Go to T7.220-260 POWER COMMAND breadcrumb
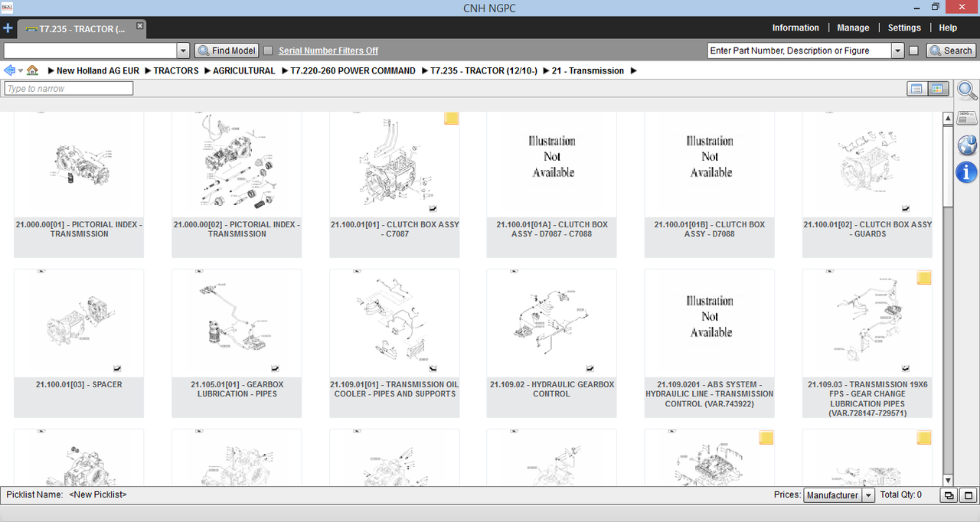Screen dimensions: 980x522 tap(353, 70)
